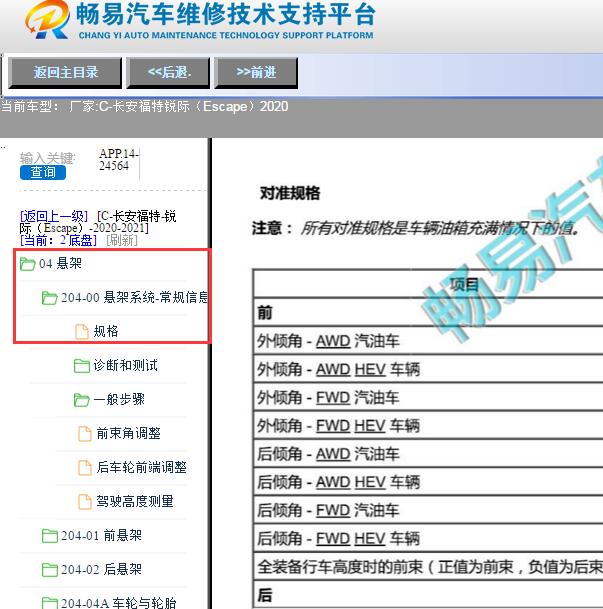Click the 后 table section row
This screenshot has height=609, width=603.
pos(428,595)
